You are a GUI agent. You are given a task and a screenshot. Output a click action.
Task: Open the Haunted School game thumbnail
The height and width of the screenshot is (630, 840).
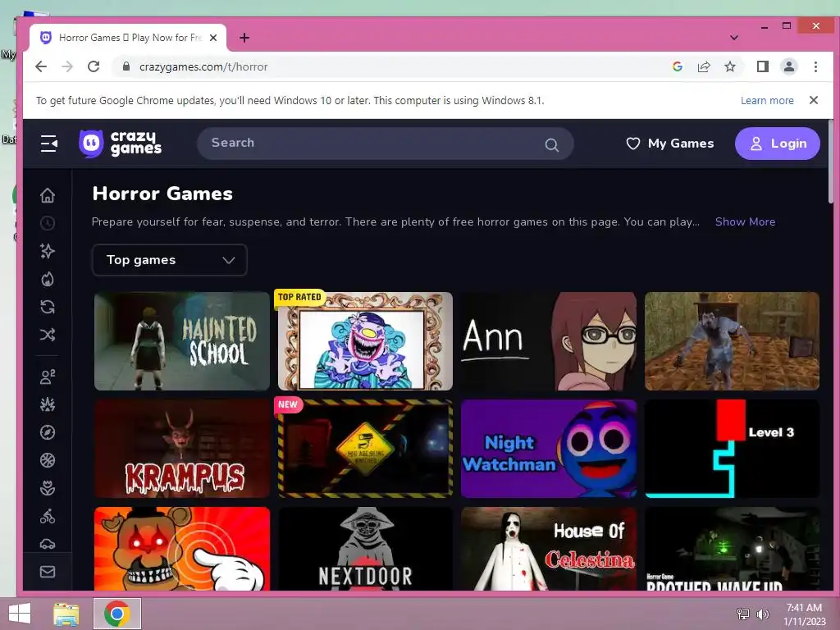point(182,340)
